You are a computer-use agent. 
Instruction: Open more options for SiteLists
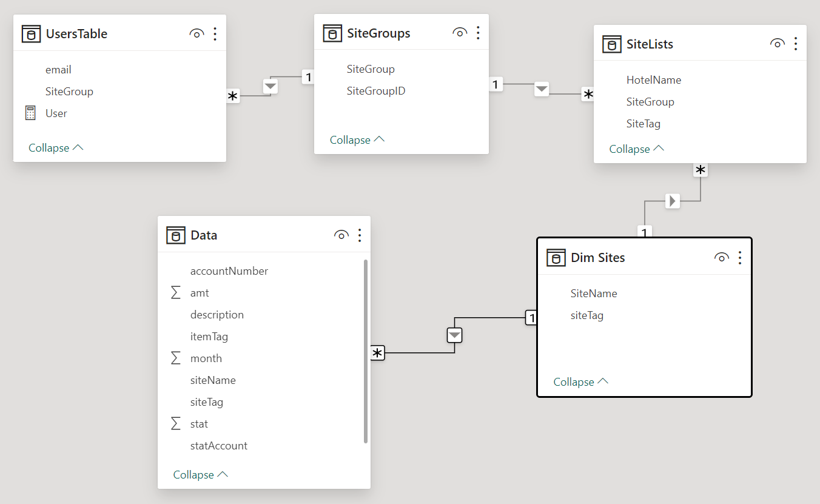[x=795, y=44]
